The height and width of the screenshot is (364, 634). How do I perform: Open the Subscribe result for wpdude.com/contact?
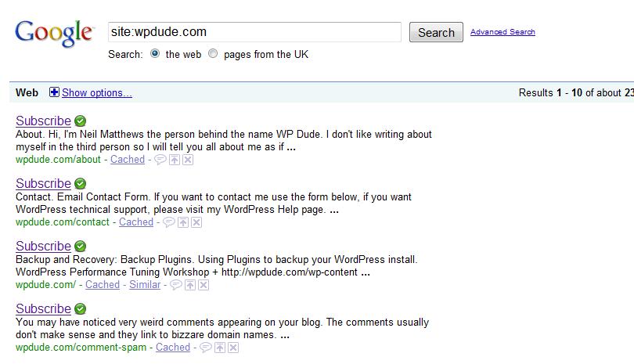[x=43, y=184]
